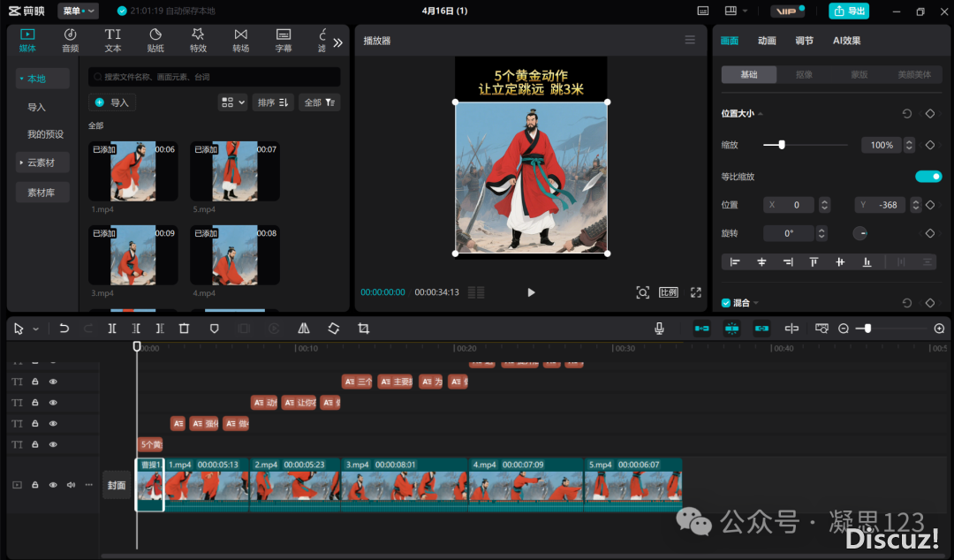Open the 文本 text panel

[x=113, y=40]
